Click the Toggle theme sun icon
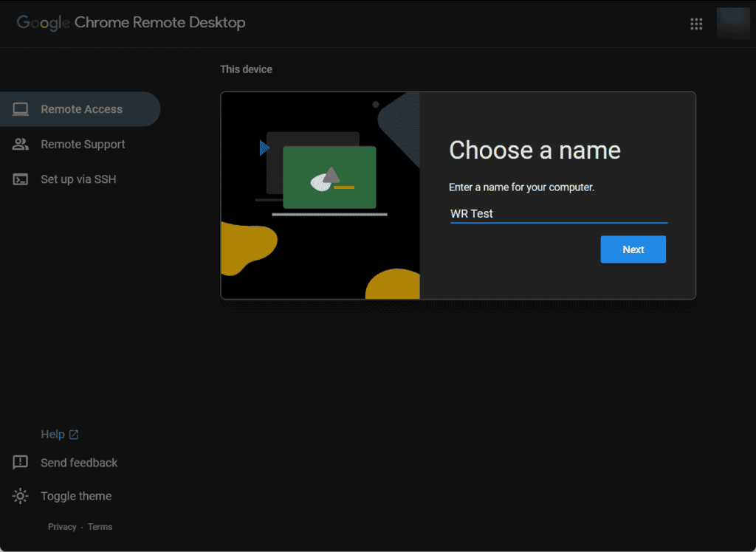Viewport: 756px width, 552px height. click(20, 496)
